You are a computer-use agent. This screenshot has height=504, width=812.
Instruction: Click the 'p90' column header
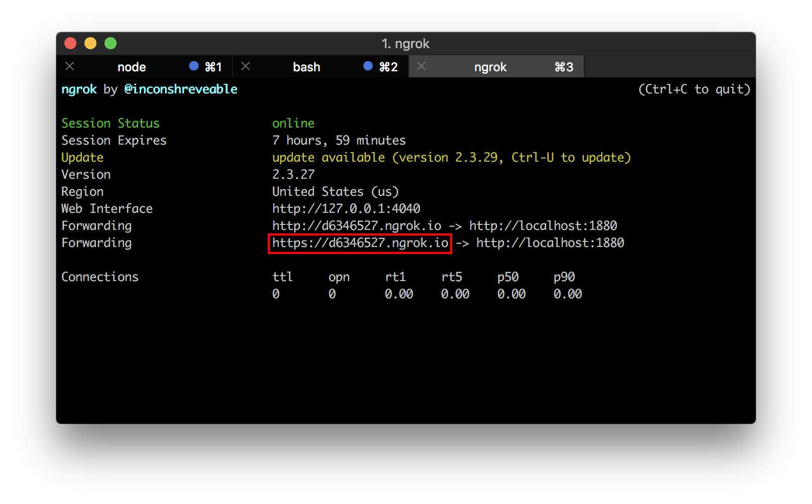click(564, 278)
